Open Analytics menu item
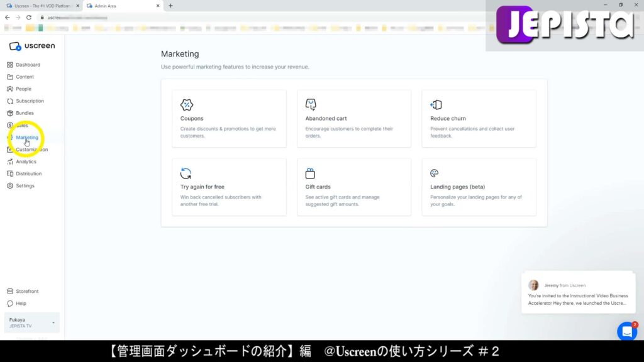 coord(26,162)
